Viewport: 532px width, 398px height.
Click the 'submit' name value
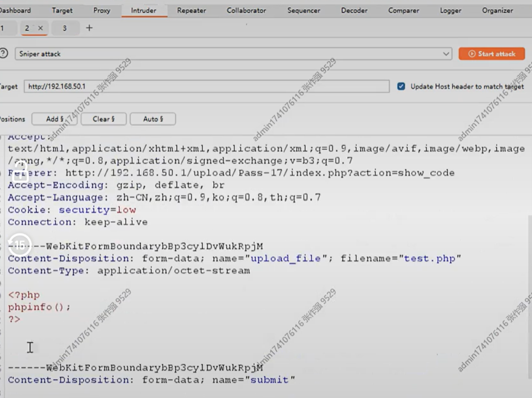[269, 380]
